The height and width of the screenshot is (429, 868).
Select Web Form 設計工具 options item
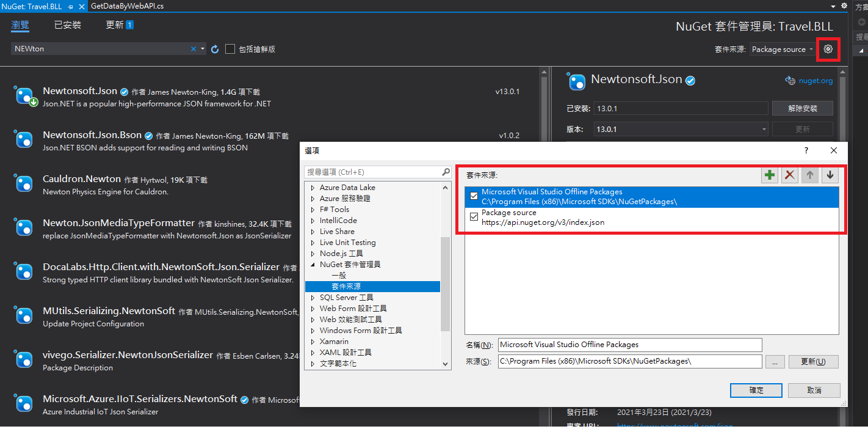point(353,309)
